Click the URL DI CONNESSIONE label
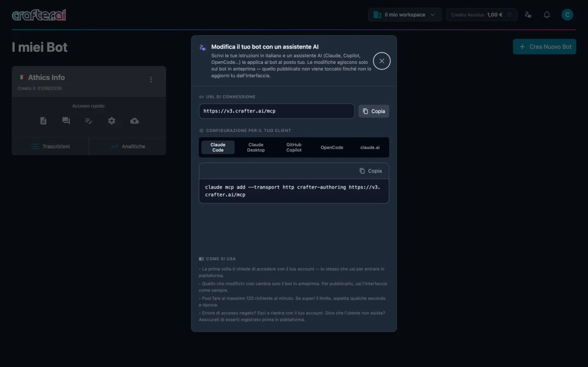Viewport: 588px width, 367px height. tap(231, 97)
